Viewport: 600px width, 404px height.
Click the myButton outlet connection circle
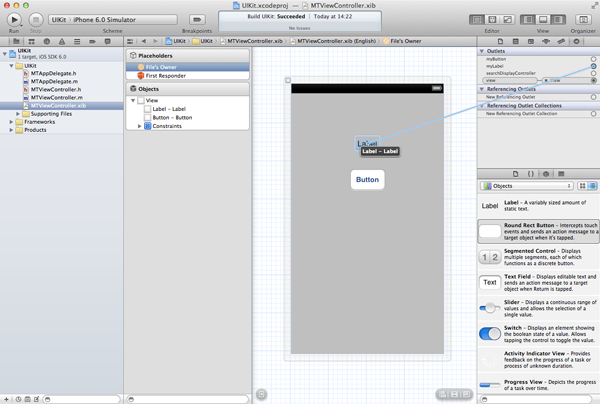tap(593, 59)
